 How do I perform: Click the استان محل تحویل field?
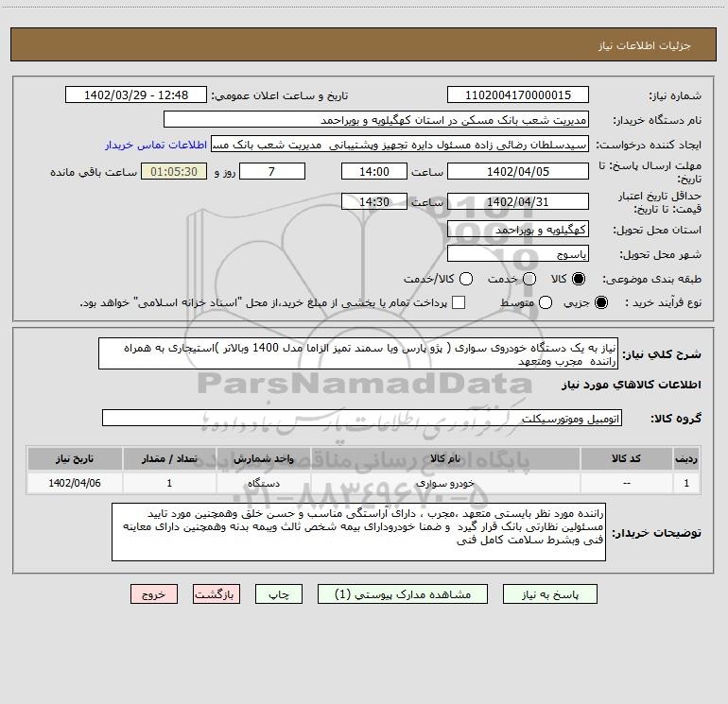(518, 230)
